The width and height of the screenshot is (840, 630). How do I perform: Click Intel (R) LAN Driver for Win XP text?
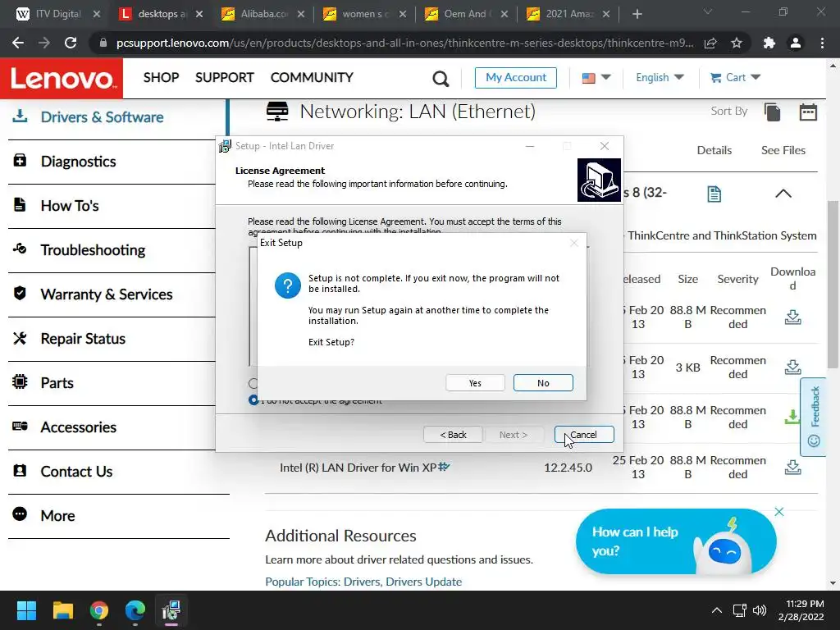pos(358,468)
